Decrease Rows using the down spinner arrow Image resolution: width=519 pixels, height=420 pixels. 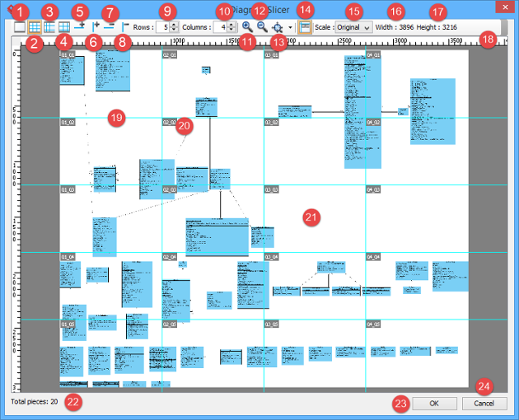(174, 30)
